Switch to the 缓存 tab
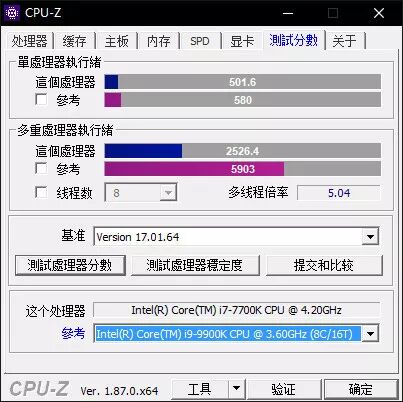 click(x=74, y=41)
